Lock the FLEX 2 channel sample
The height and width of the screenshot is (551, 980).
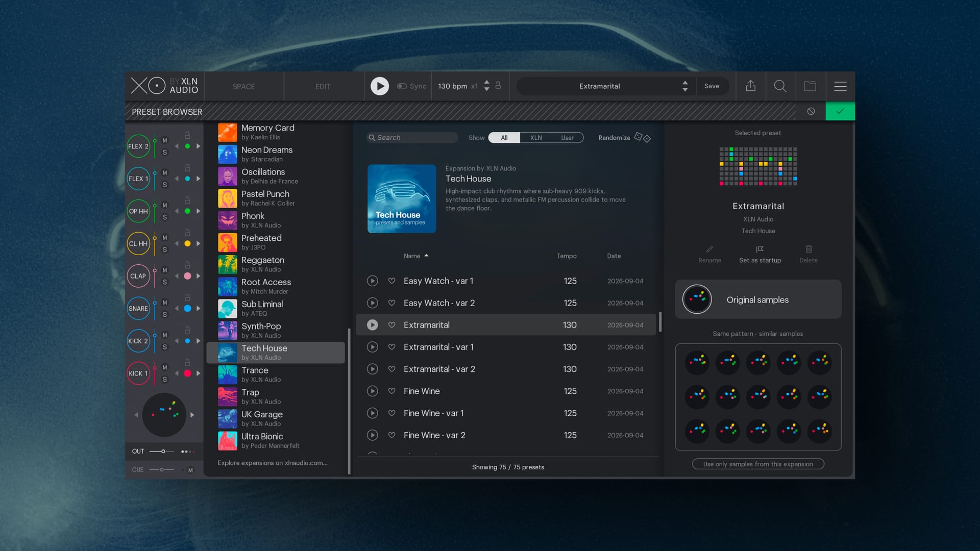[187, 135]
